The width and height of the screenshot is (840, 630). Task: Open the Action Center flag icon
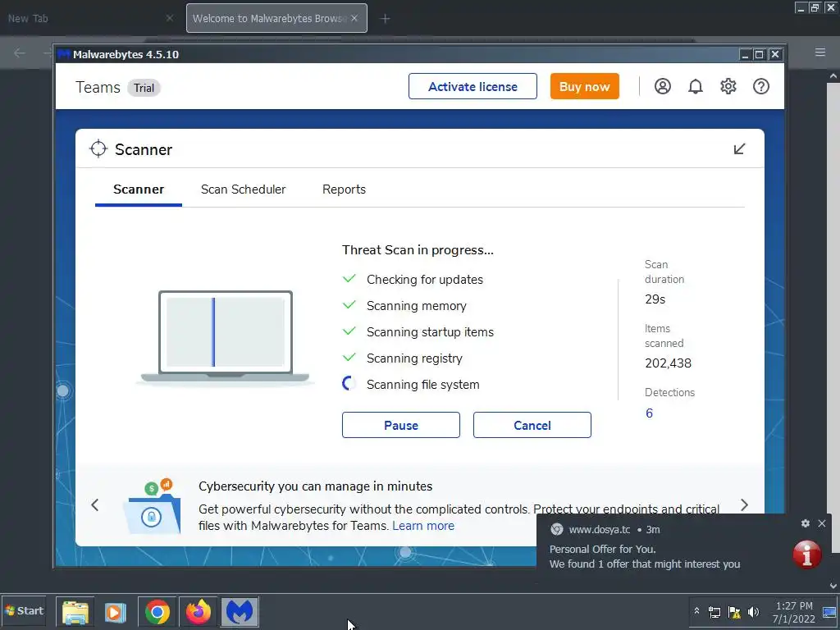[734, 612]
